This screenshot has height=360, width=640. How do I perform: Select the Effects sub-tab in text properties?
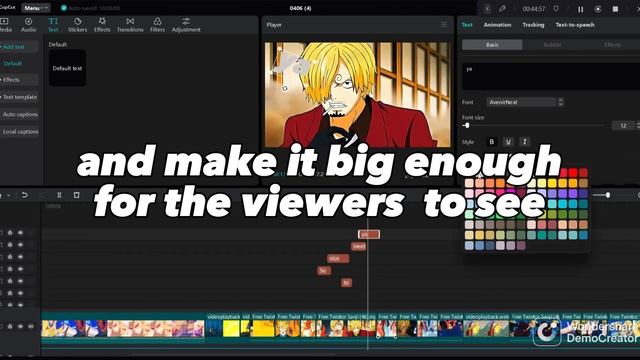point(612,45)
